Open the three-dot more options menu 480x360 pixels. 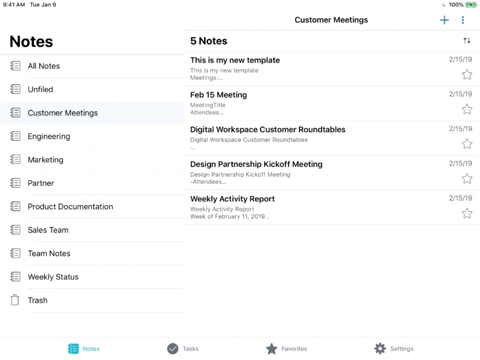463,20
